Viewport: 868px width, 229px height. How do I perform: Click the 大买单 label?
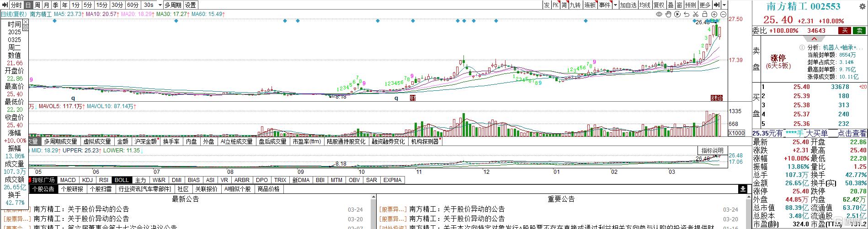pos(817,133)
